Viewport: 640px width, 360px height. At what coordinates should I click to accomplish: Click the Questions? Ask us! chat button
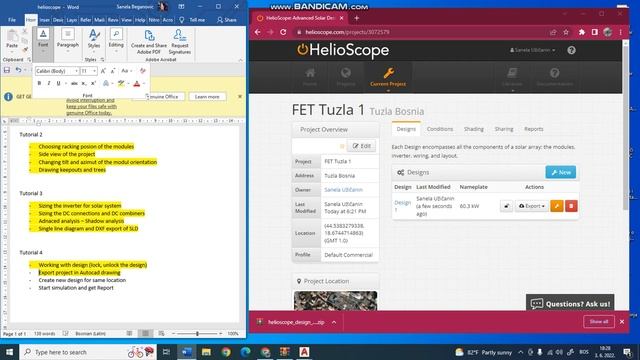tap(570, 304)
